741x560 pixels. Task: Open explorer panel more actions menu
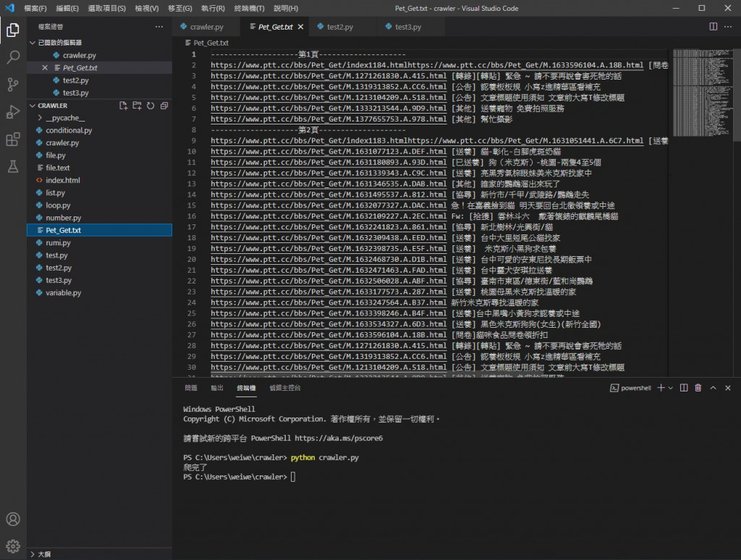[x=159, y=27]
